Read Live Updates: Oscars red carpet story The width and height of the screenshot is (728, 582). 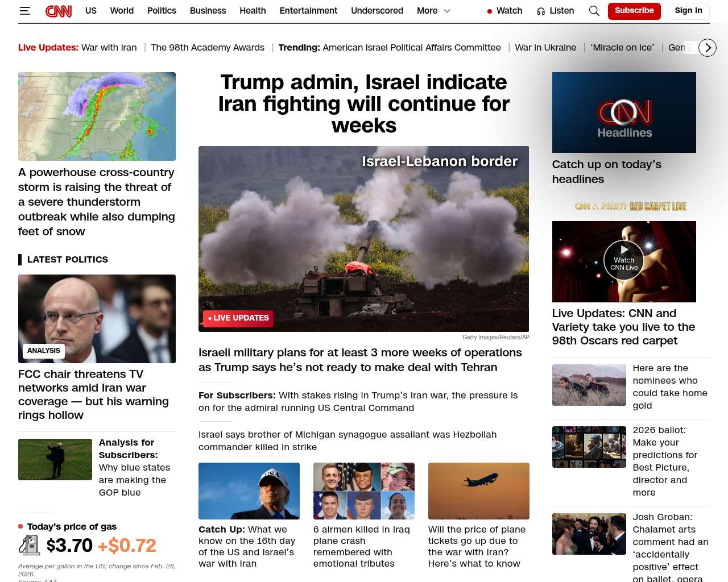pyautogui.click(x=624, y=327)
